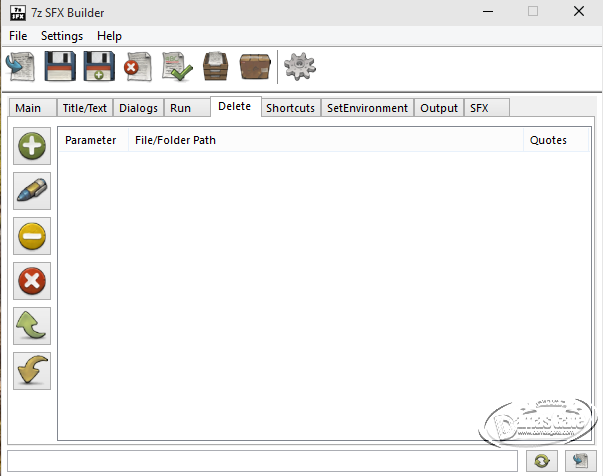Open a config file using the toolbar icon
The height and width of the screenshot is (476, 603).
(20, 67)
